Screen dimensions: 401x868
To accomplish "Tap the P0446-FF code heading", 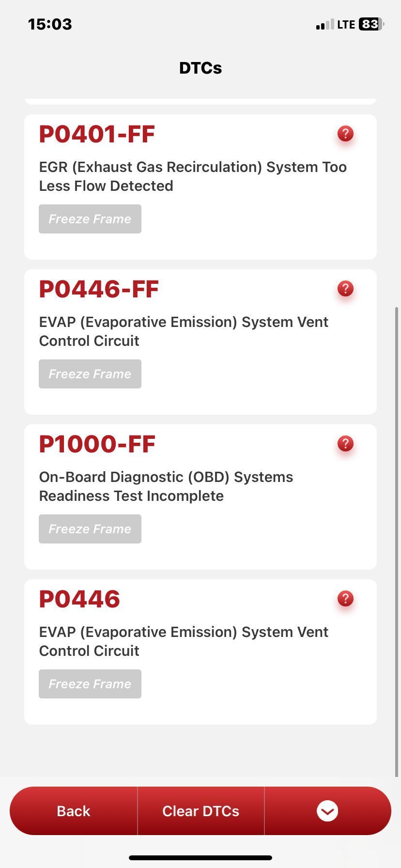I will [99, 289].
